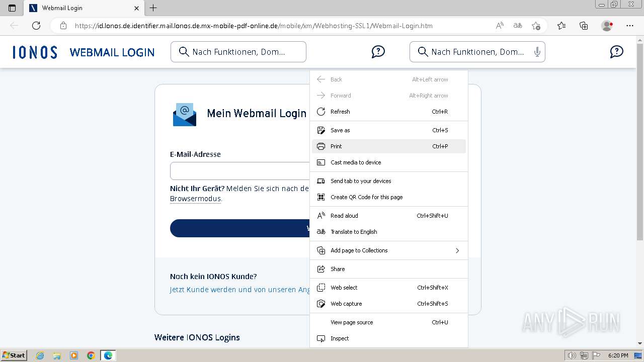Add page to favorites star icon
The image size is (644, 362).
536,26
